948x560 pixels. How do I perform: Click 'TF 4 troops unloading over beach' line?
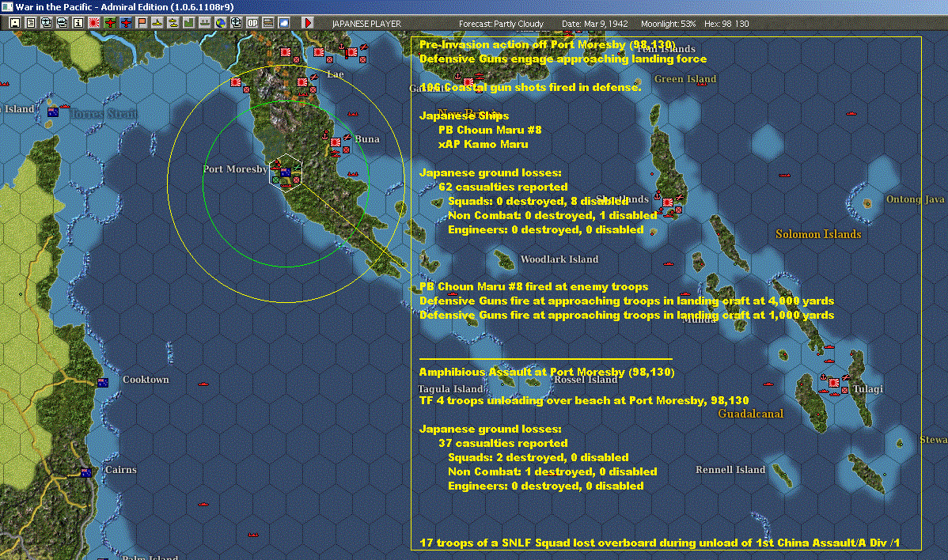pos(584,400)
